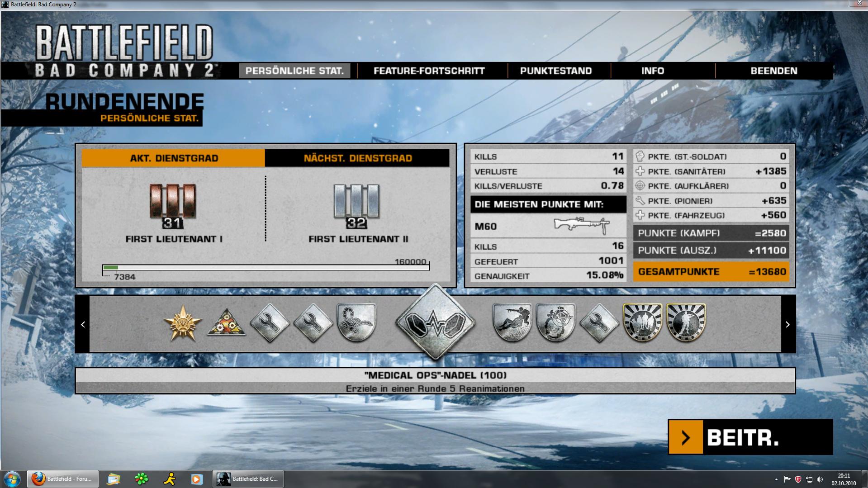This screenshot has height=488, width=868.
Task: Select the wrench pin right of the crosshair shield
Action: tap(599, 322)
